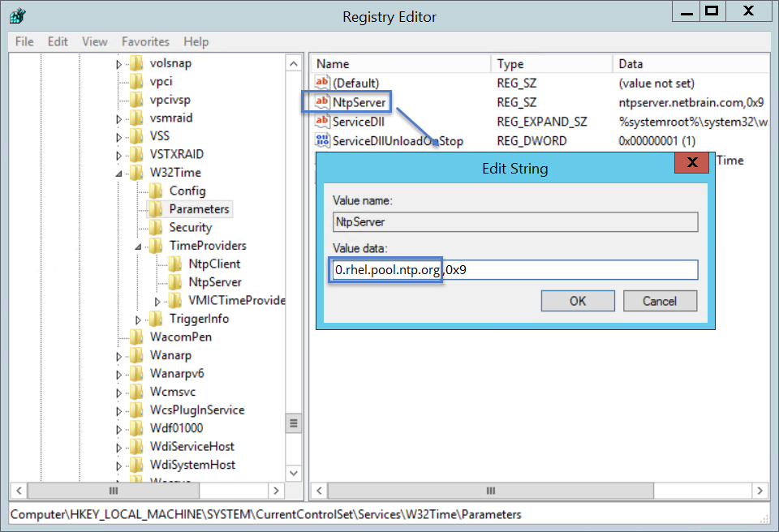Select the VSS folder icon
Viewport: 779px width, 532px height.
point(136,136)
